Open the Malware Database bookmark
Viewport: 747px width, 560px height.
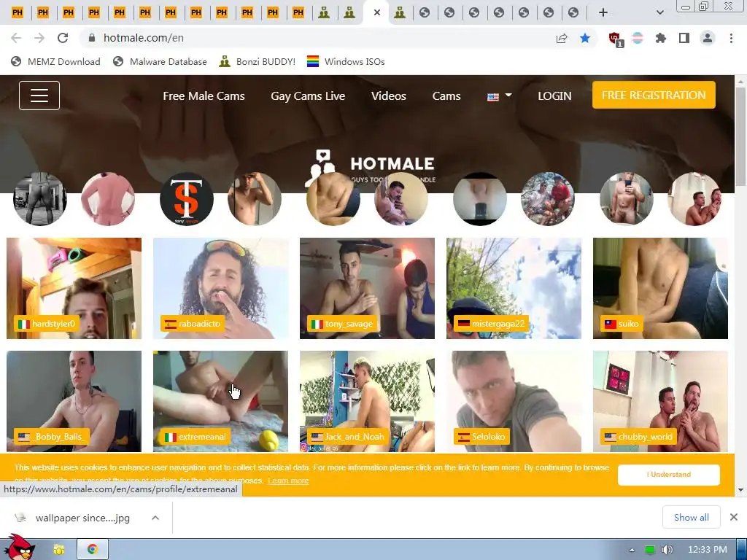pos(160,61)
